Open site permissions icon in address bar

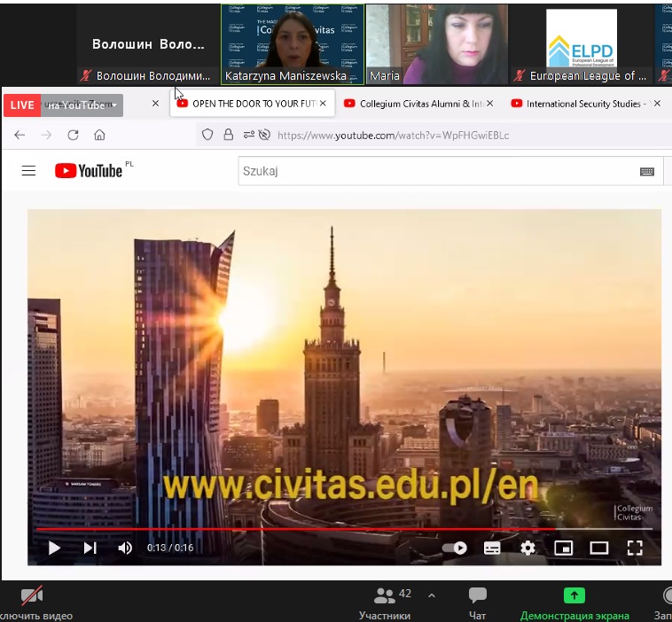(249, 135)
